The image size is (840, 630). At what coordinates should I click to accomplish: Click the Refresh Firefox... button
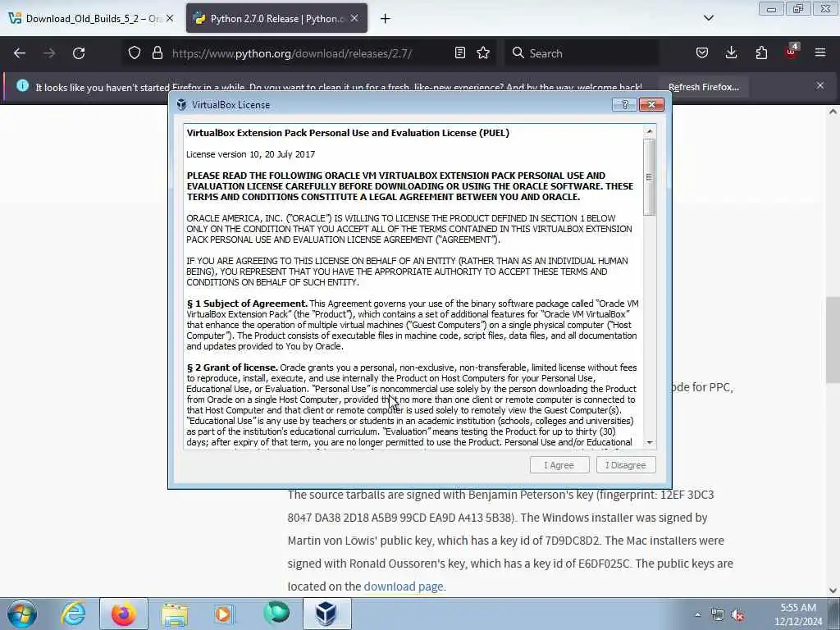[703, 87]
